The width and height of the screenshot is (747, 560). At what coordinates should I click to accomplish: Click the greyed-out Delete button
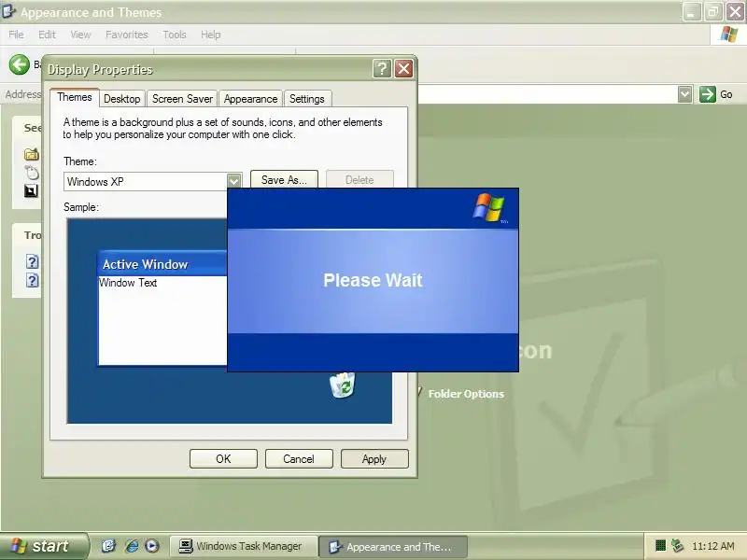tap(359, 179)
